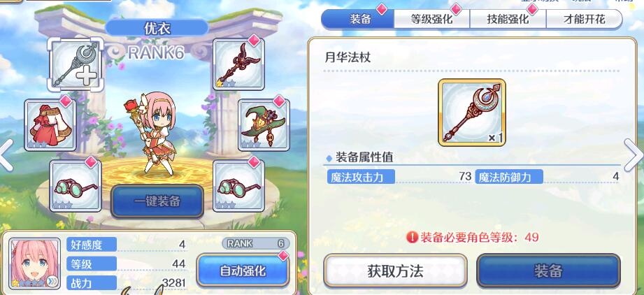Screen dimensions: 644x295
Task: Open the 才能开花 tab
Action: click(584, 19)
